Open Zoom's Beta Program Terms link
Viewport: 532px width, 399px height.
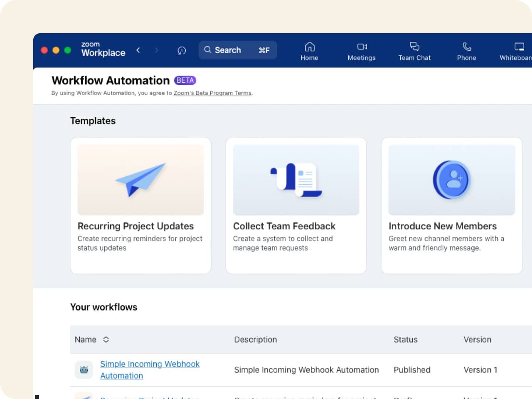212,93
